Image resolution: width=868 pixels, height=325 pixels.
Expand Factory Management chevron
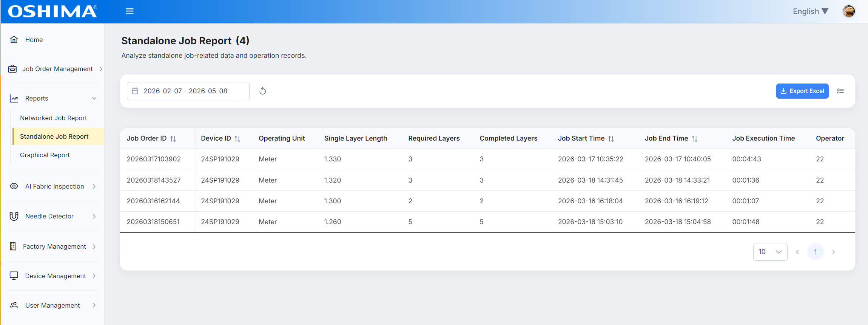(x=94, y=246)
